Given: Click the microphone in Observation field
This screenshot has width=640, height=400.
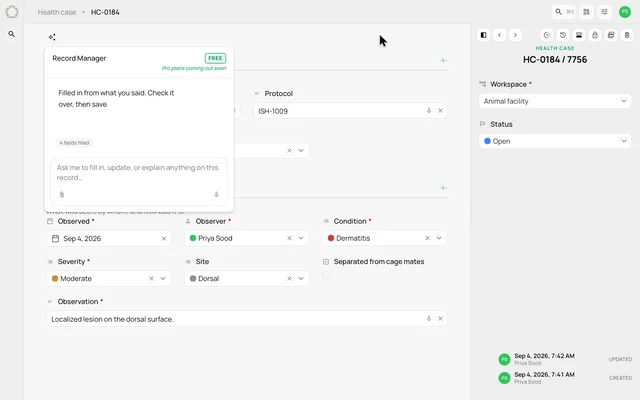Looking at the screenshot, I should point(429,318).
